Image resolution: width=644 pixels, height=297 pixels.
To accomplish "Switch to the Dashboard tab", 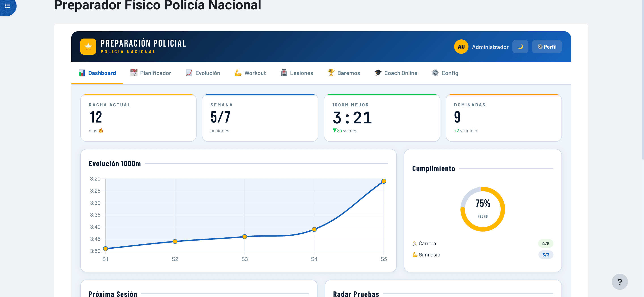I will pos(97,73).
